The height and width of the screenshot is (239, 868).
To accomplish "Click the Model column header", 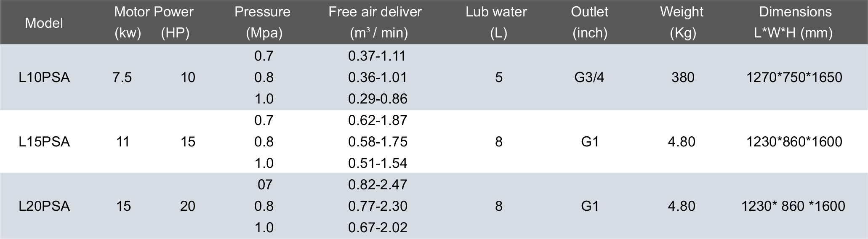I will click(44, 23).
